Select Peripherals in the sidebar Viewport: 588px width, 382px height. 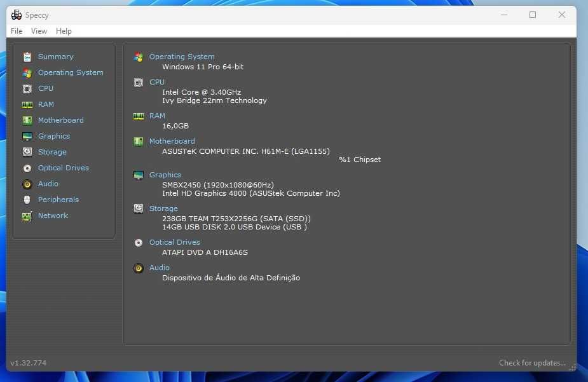[58, 200]
